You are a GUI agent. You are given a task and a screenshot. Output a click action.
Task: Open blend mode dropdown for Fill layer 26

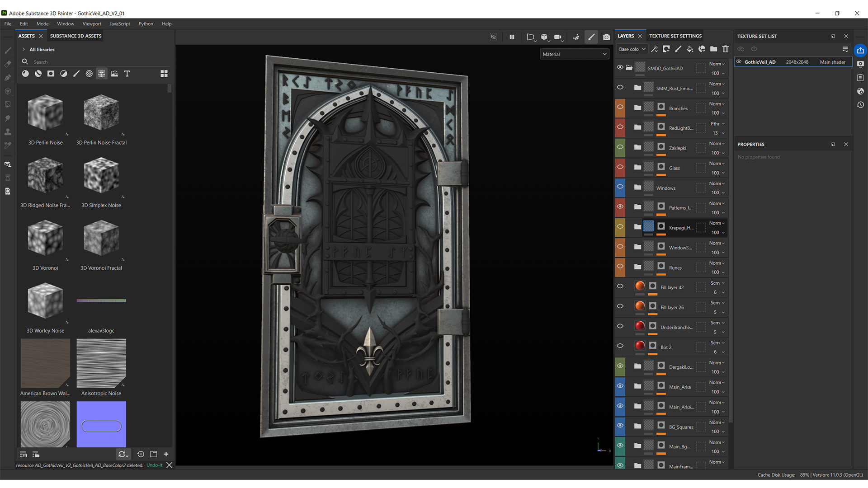tap(717, 303)
